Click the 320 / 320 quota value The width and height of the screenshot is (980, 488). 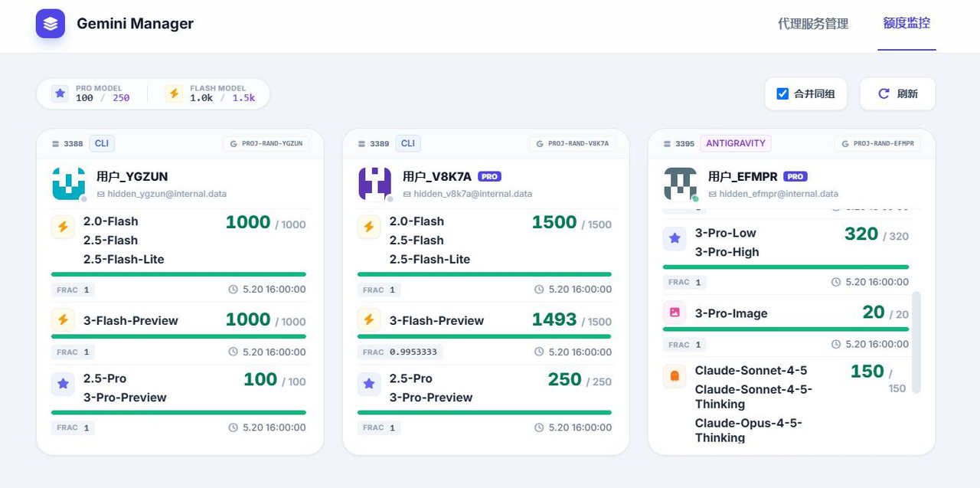click(877, 234)
